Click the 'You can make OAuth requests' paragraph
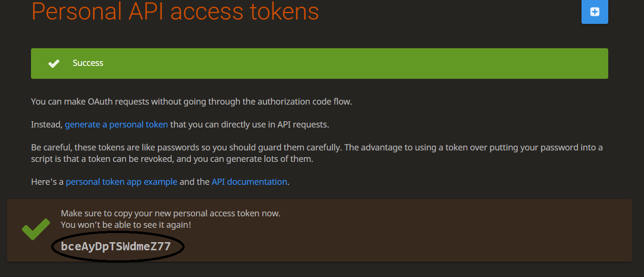Image resolution: width=644 pixels, height=277 pixels. [191, 102]
